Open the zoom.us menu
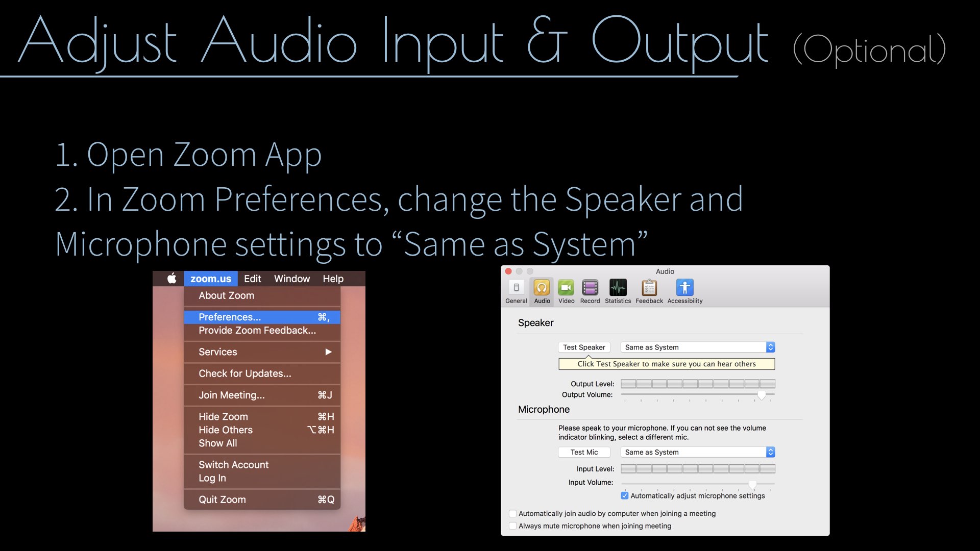 211,279
